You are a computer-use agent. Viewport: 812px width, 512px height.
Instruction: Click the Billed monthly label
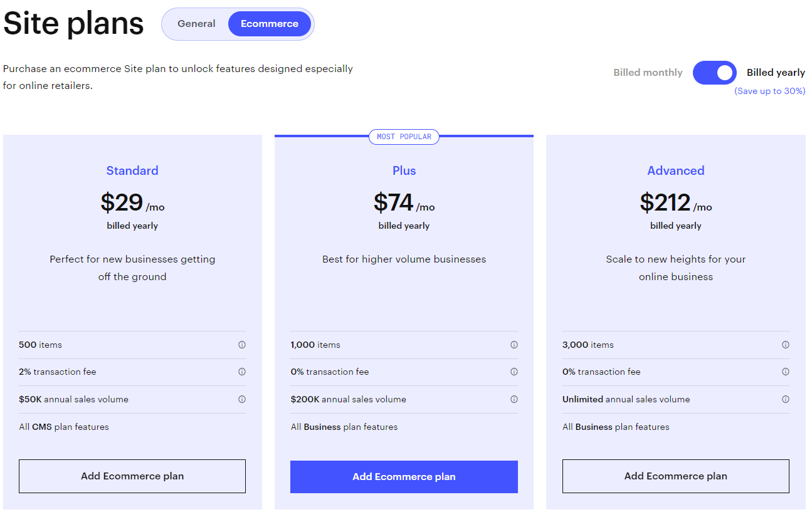point(648,72)
